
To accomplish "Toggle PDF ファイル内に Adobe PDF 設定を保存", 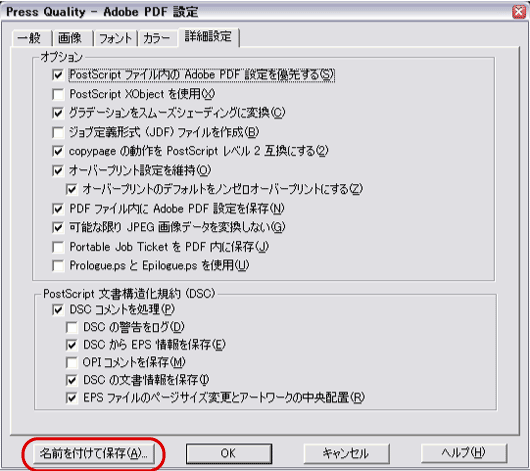I will pyautogui.click(x=58, y=209).
